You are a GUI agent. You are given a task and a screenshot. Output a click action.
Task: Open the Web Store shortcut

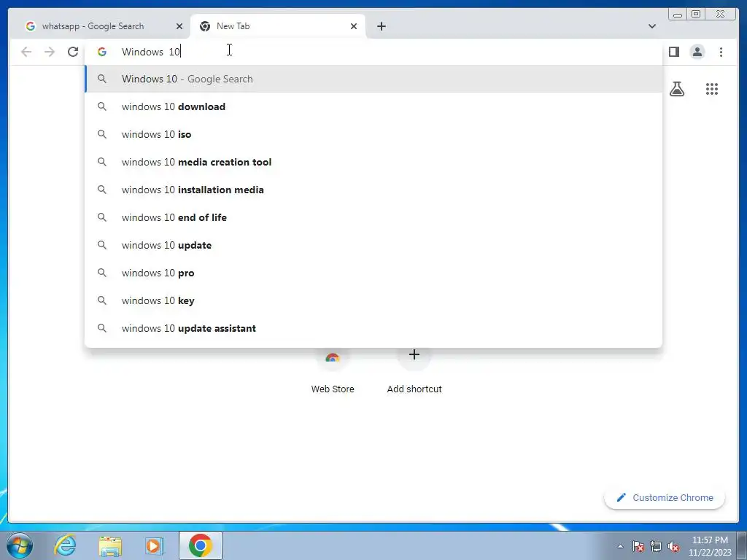coord(333,371)
